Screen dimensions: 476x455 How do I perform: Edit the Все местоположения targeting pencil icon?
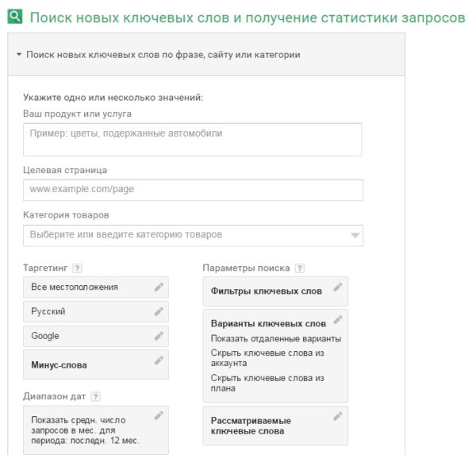coord(159,287)
